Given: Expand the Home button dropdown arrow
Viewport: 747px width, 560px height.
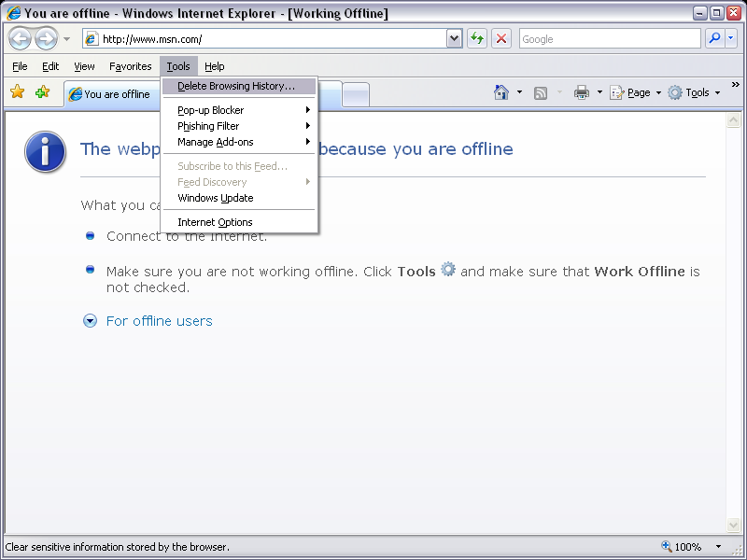Looking at the screenshot, I should pos(519,92).
